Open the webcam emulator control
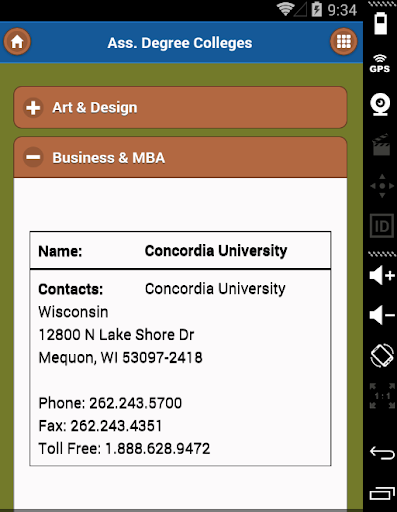Screen dimensions: 397x512 tap(380, 105)
